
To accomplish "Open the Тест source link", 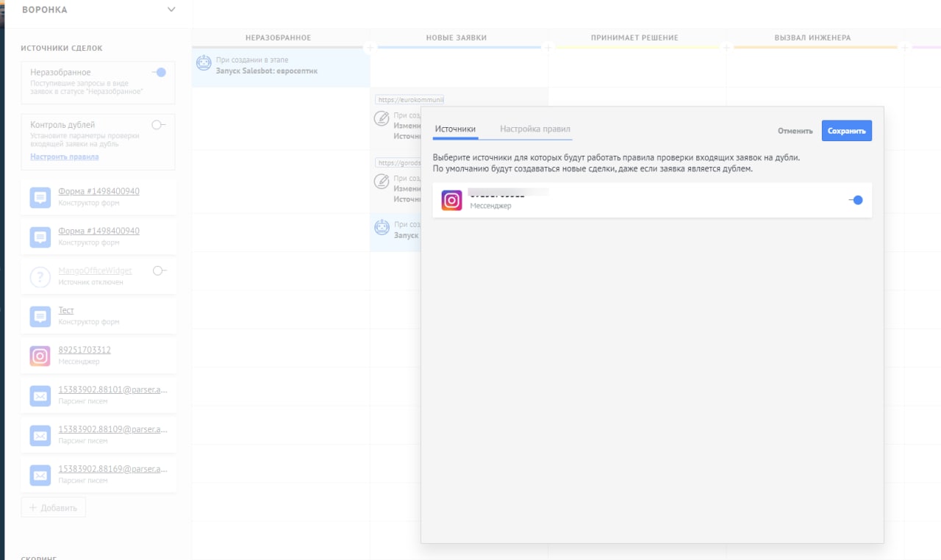I will (66, 310).
